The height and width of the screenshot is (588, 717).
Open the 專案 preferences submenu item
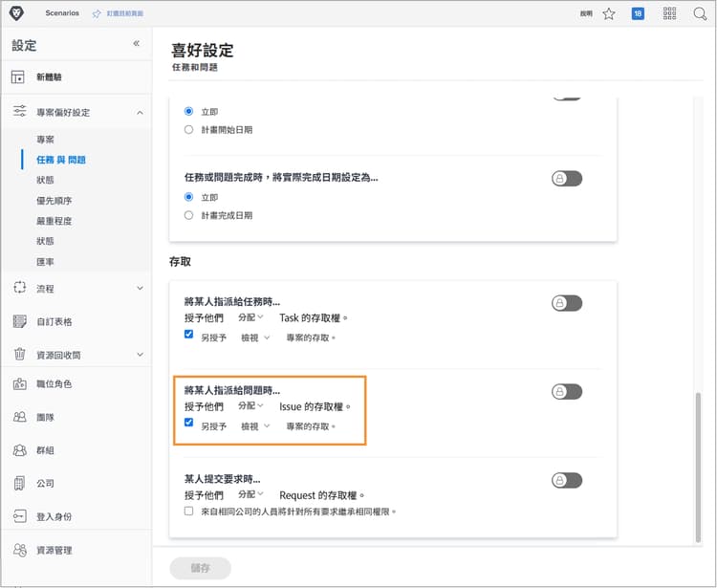click(45, 140)
